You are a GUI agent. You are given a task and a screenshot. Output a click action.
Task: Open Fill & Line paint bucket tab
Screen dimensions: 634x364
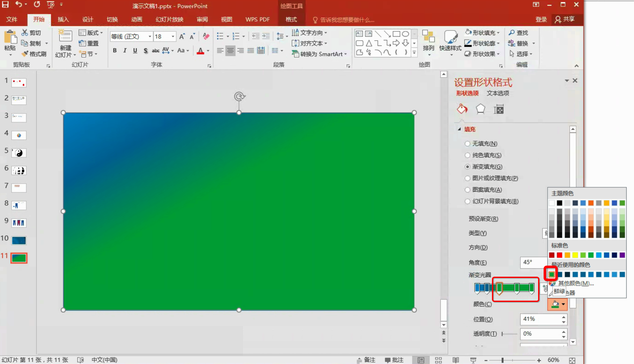tap(462, 109)
